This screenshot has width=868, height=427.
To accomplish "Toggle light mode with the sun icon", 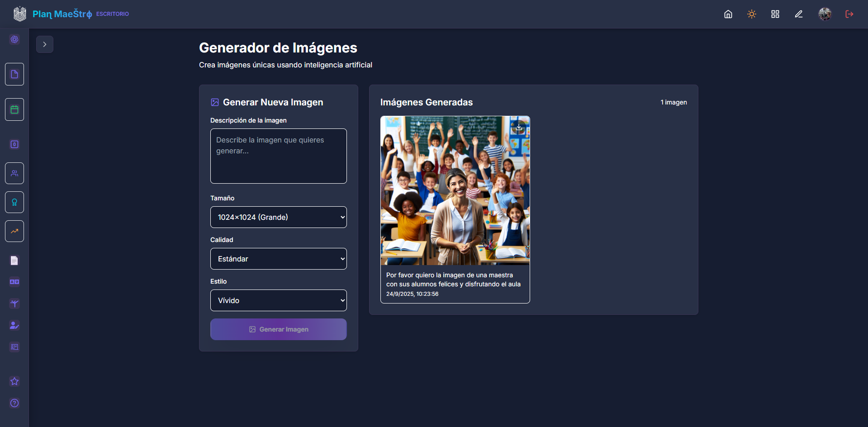I will pyautogui.click(x=751, y=14).
